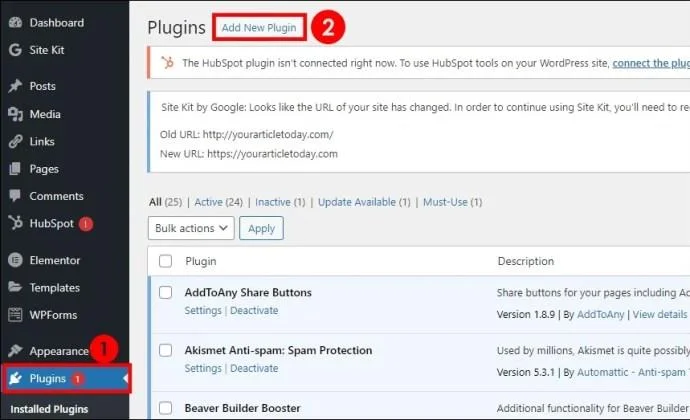Click the Media library icon
690x420 pixels.
tap(15, 114)
